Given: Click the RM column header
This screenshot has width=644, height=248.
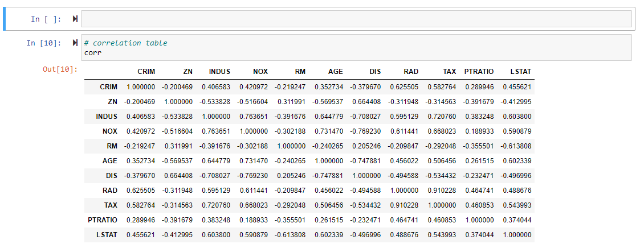Looking at the screenshot, I should point(300,71).
